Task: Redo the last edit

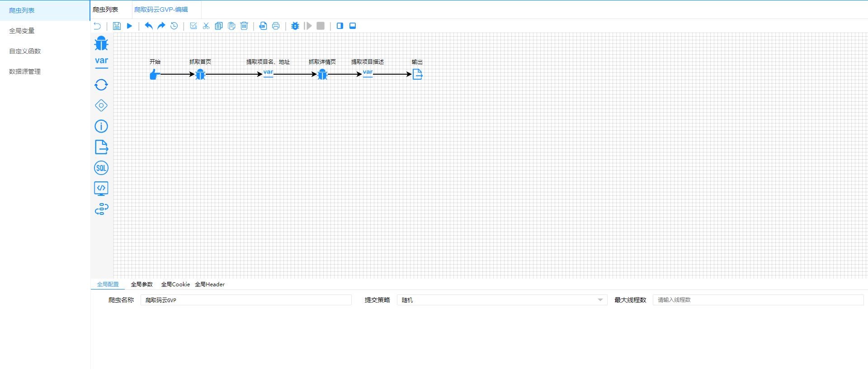Action: click(161, 26)
